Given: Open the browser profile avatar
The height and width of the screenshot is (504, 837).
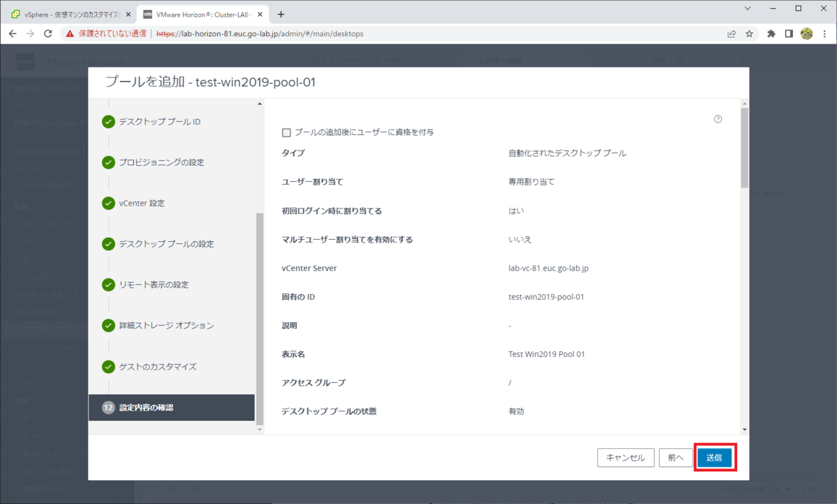Looking at the screenshot, I should coord(806,33).
